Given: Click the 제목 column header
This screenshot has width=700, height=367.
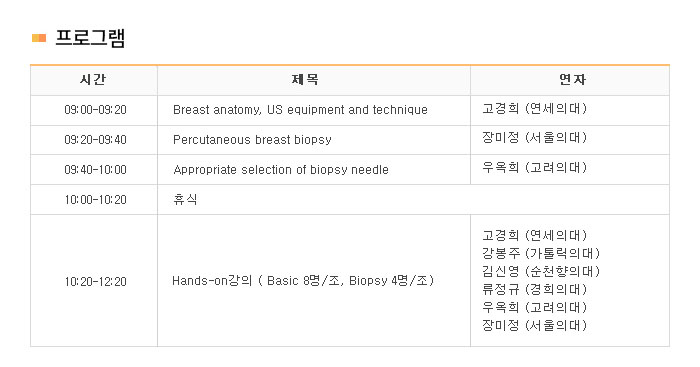Looking at the screenshot, I should point(305,79).
